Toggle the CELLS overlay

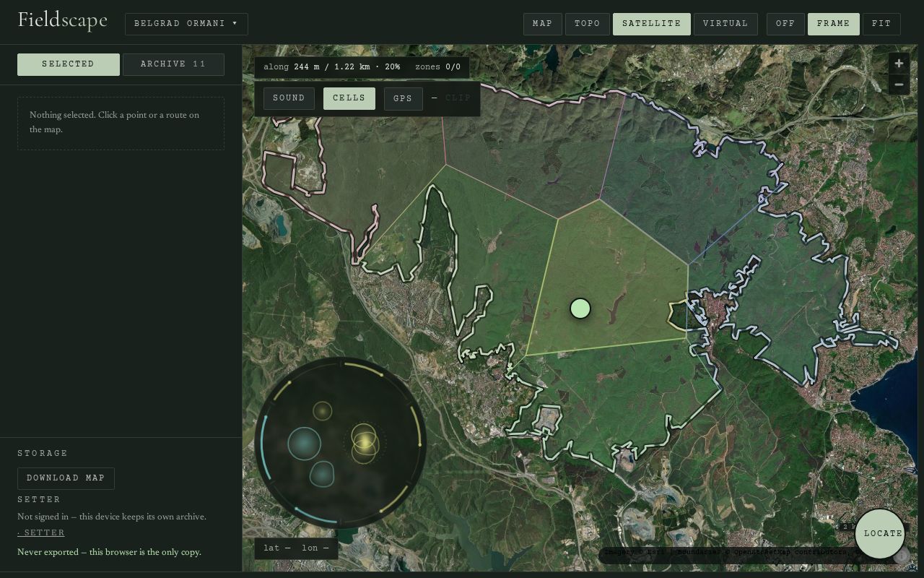point(349,98)
